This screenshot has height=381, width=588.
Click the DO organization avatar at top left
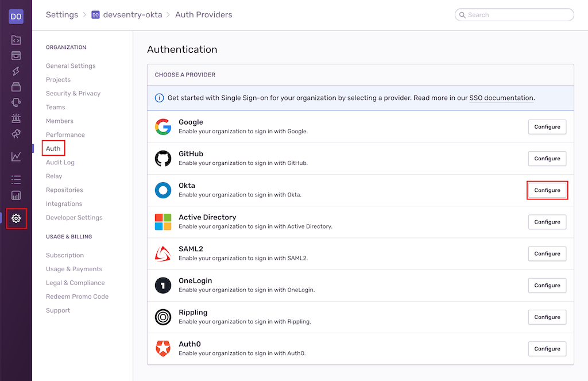point(16,16)
